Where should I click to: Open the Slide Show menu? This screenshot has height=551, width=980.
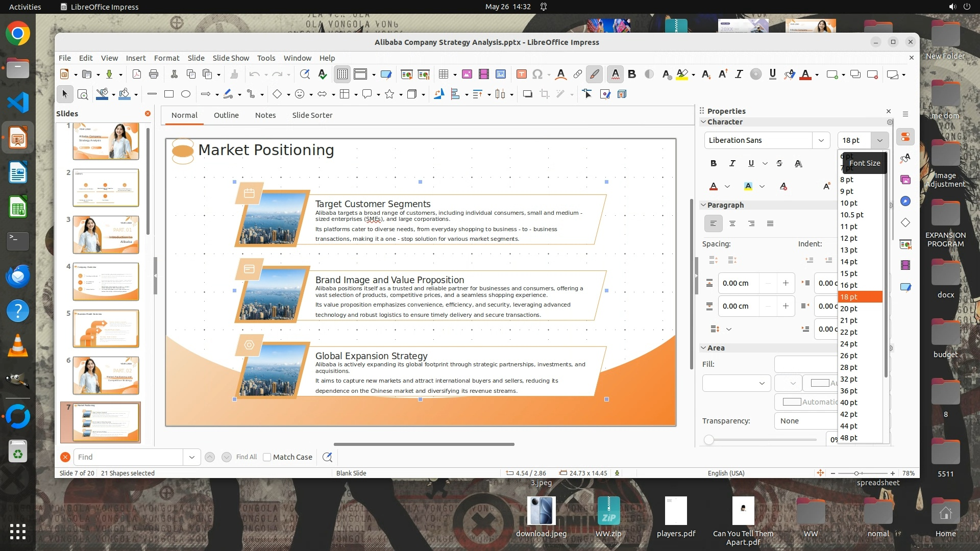click(x=231, y=58)
